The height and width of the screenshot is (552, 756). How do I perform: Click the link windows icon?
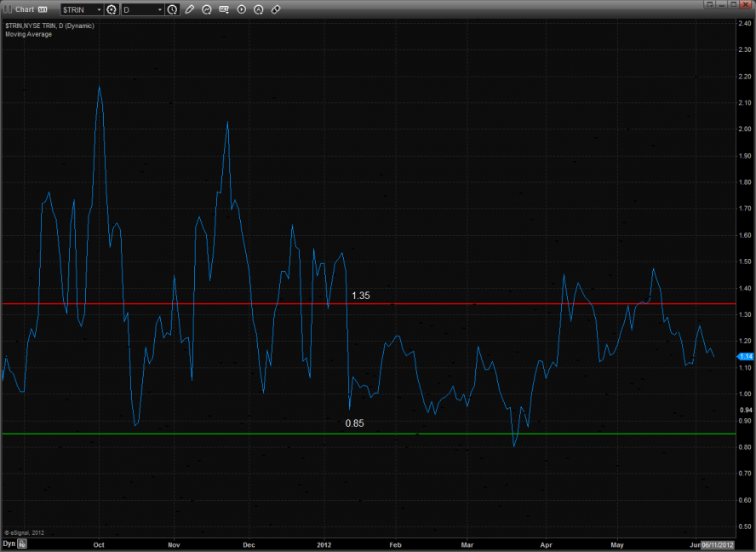click(x=276, y=9)
